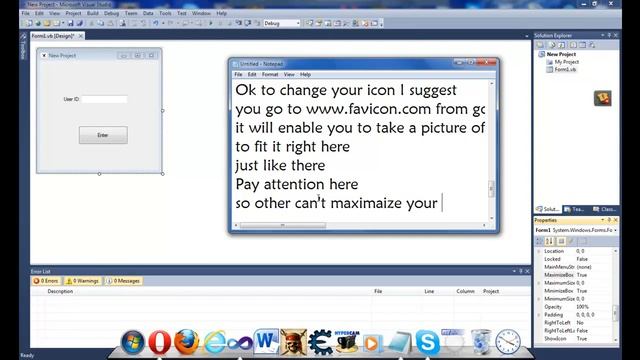Open the Project menu in Visual Studio

(73, 13)
